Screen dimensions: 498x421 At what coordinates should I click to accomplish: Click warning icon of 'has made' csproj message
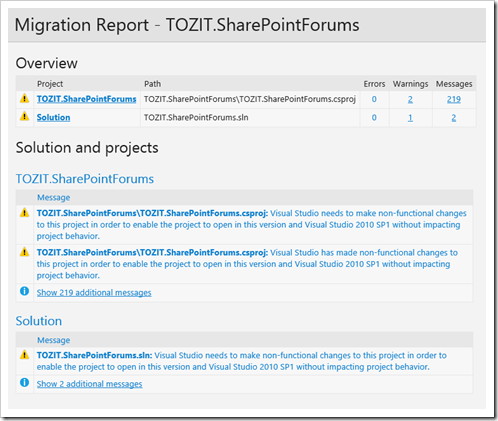click(24, 252)
